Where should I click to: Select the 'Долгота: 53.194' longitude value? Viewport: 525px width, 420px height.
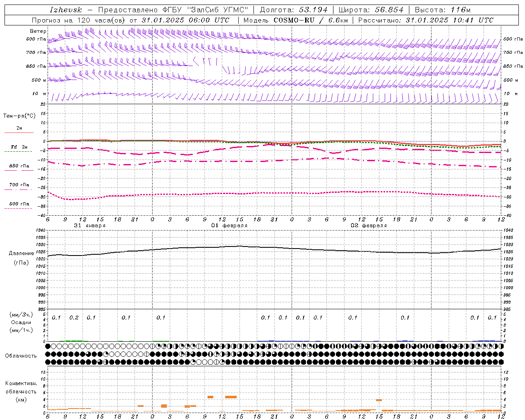coord(294,10)
